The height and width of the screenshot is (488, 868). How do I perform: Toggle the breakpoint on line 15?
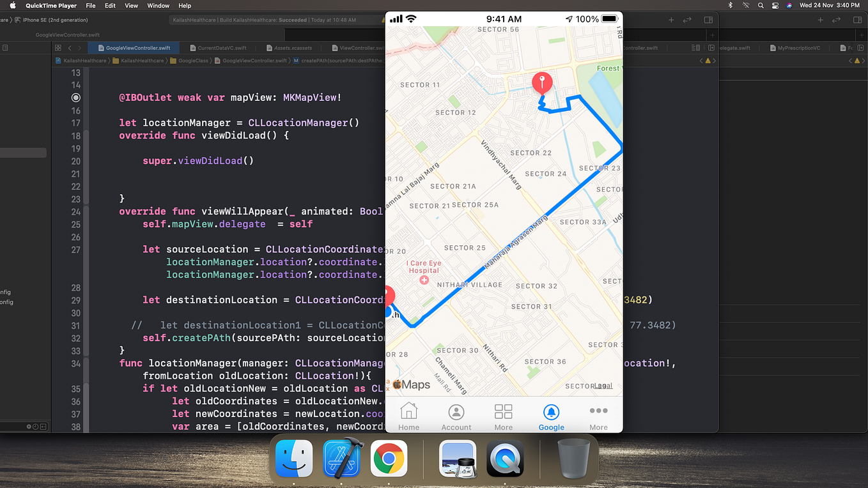pos(75,97)
